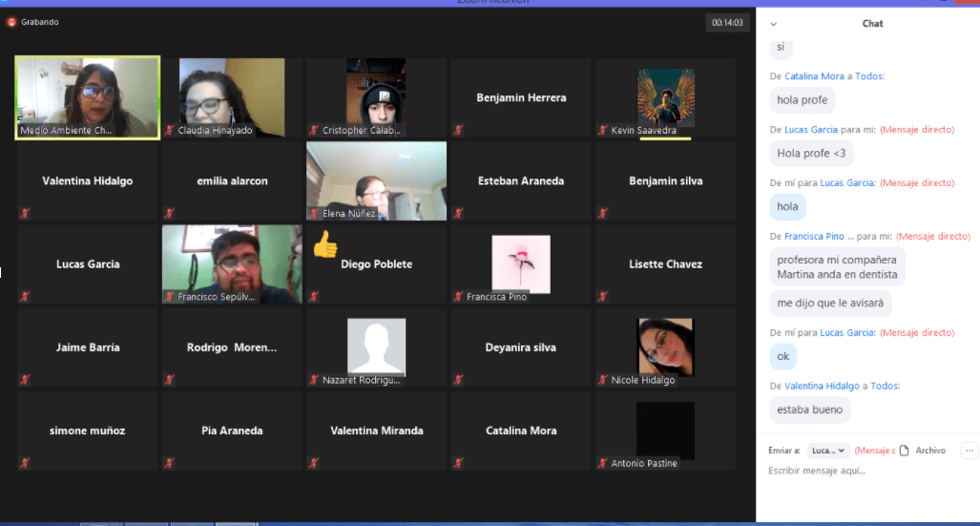Click the muted mic icon on Catalina Mora tile
Image resolution: width=980 pixels, height=526 pixels.
coord(458,463)
